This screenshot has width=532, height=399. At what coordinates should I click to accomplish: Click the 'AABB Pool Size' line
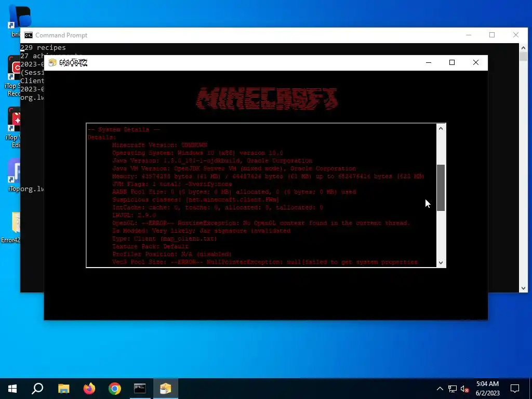(x=234, y=192)
